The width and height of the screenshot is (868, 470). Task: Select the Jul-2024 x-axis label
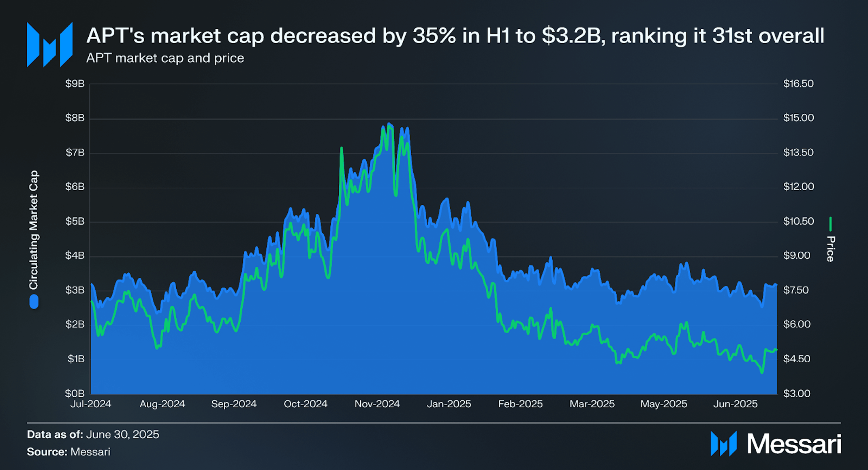point(91,404)
